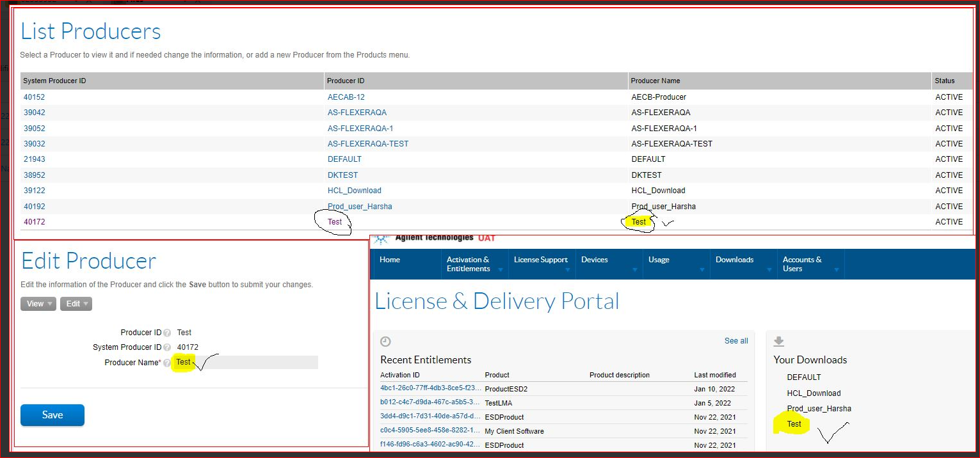Expand the Accounts & Users menu
Screen dimensions: 980x458
tap(810, 264)
